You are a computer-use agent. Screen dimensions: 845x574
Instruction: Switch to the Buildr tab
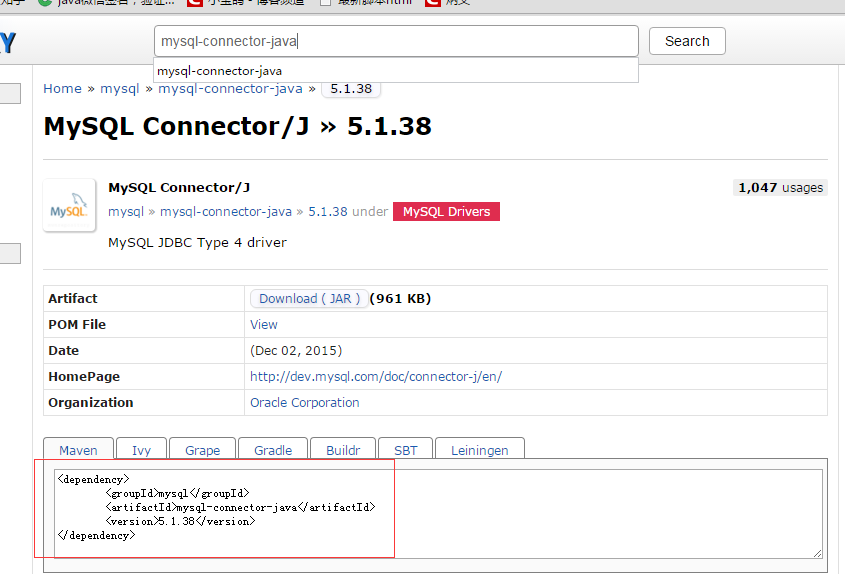pos(343,450)
